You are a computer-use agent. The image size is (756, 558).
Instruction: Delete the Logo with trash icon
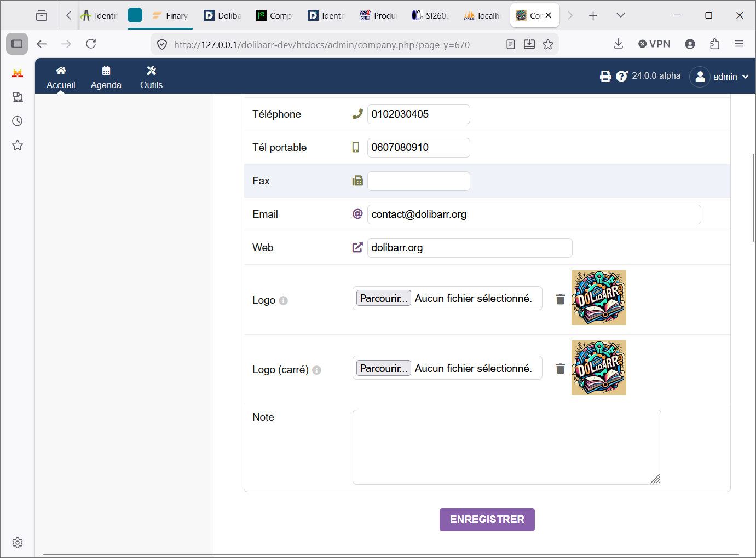[x=561, y=299]
